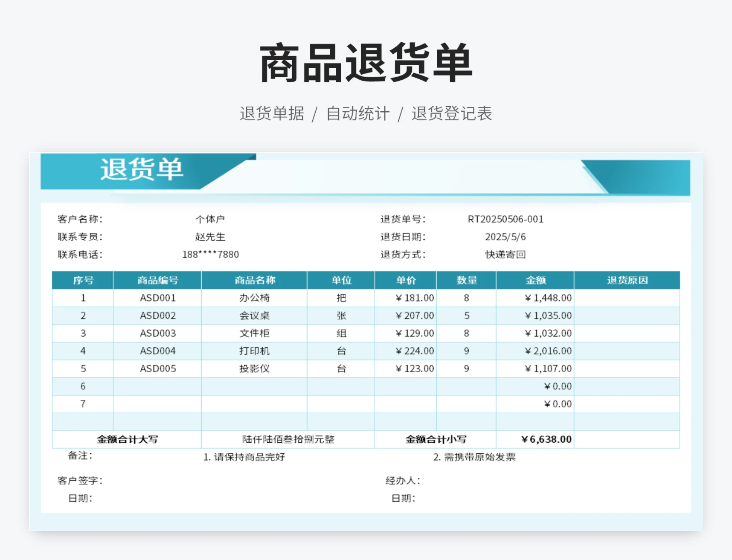Click the 快递寄回 return method cell
The width and height of the screenshot is (732, 560).
click(x=505, y=254)
